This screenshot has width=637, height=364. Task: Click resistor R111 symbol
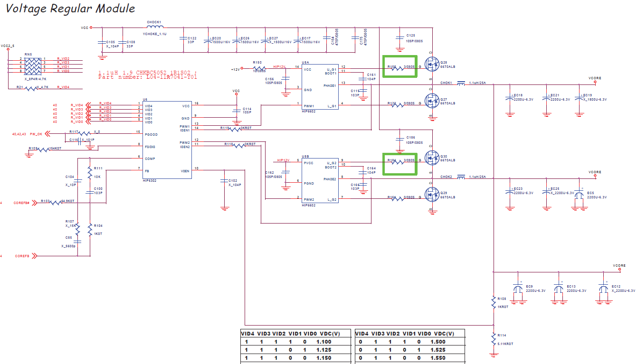90,172
